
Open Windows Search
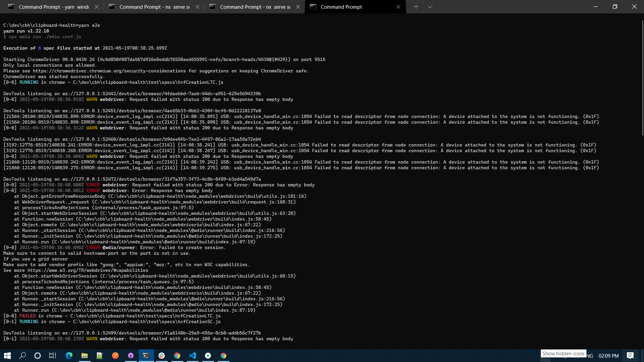coord(22,356)
